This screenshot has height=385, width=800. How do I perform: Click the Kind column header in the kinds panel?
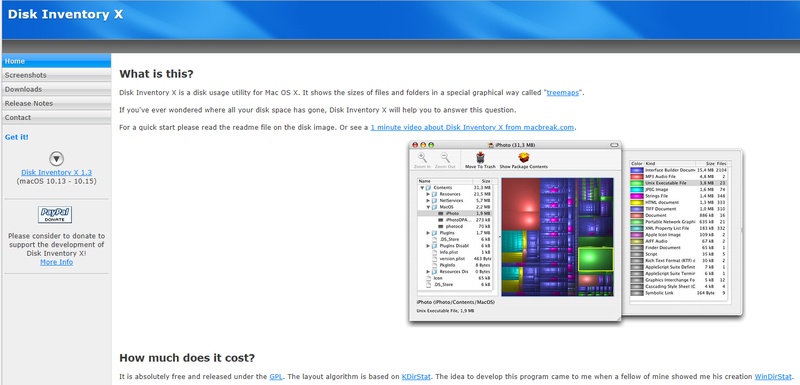[x=670, y=164]
